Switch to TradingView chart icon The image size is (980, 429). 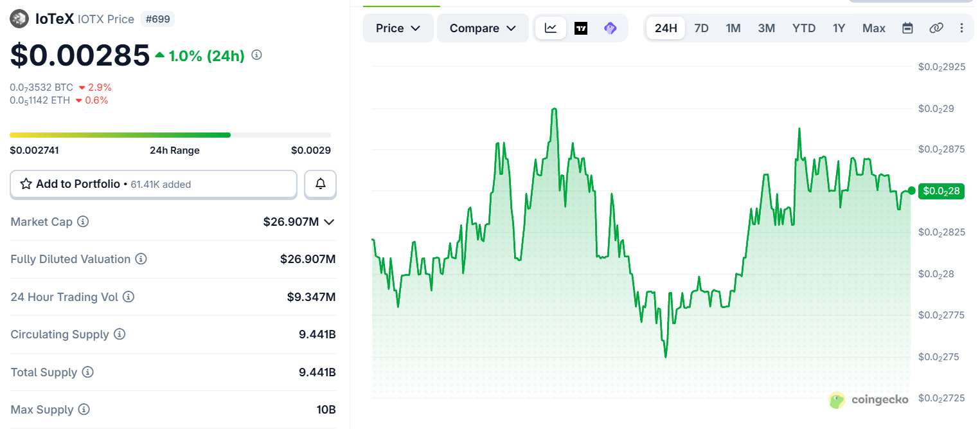pyautogui.click(x=581, y=28)
